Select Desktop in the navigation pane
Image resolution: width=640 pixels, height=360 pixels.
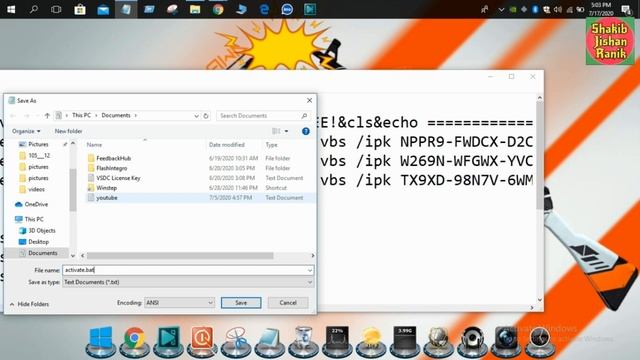pyautogui.click(x=38, y=242)
